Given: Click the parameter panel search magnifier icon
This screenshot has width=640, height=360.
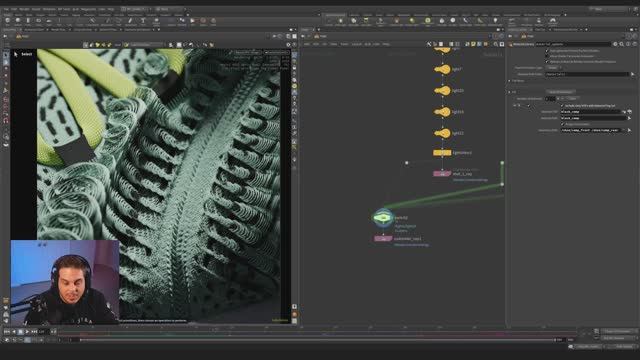Looking at the screenshot, I should [x=622, y=44].
